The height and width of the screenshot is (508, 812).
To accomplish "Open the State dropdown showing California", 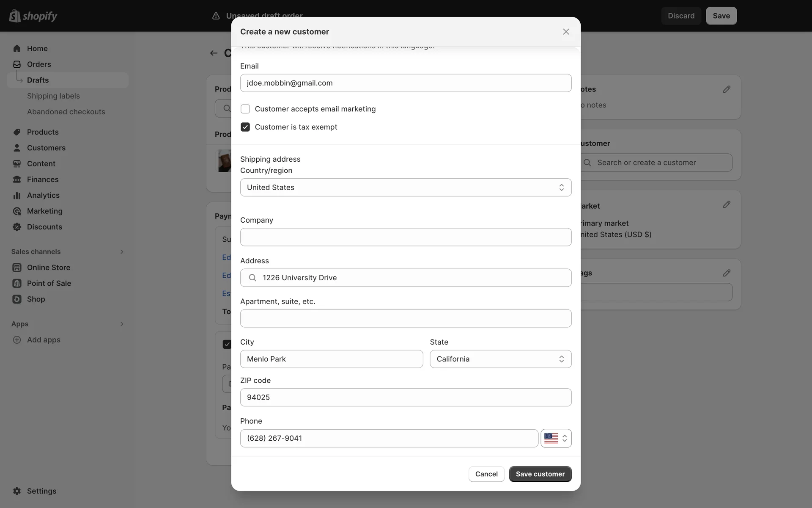I will [500, 359].
